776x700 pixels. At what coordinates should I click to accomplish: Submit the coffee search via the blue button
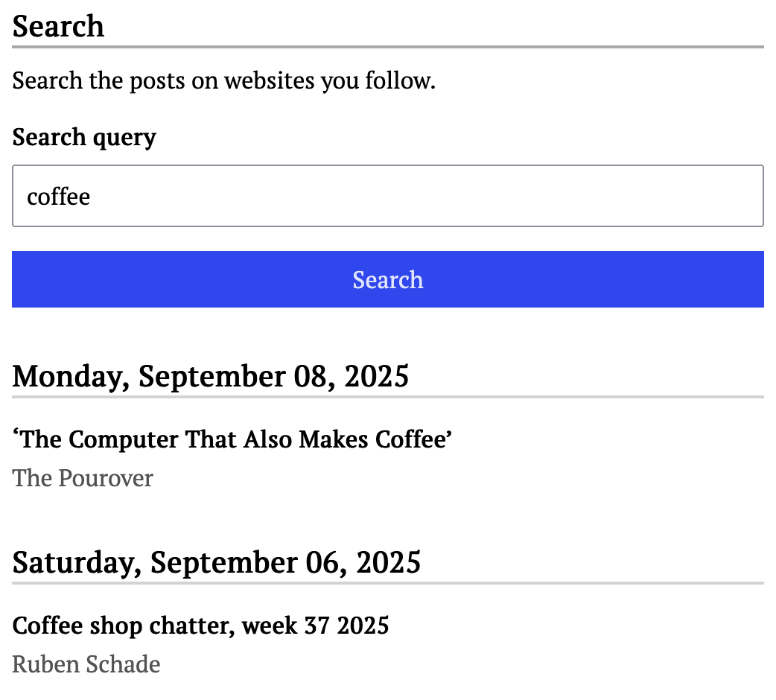[387, 279]
